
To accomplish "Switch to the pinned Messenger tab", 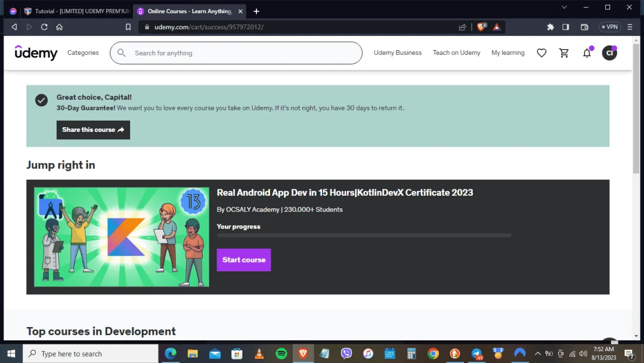I will [x=13, y=11].
